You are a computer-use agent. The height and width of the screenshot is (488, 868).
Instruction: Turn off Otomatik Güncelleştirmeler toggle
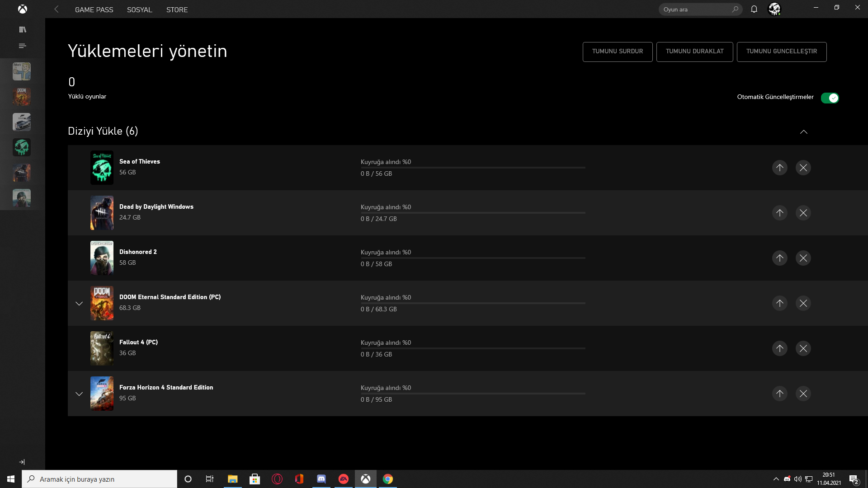pyautogui.click(x=830, y=98)
